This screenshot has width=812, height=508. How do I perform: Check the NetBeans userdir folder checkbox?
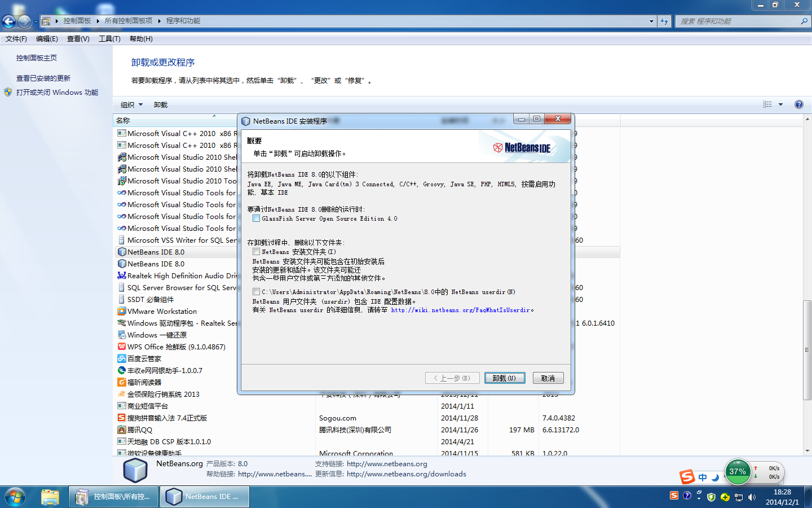click(x=257, y=292)
